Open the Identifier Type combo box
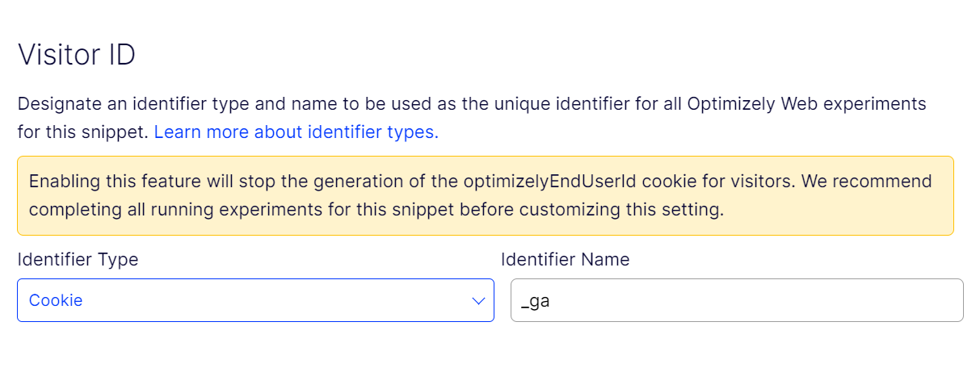Viewport: 980px width, 368px height. tap(255, 300)
